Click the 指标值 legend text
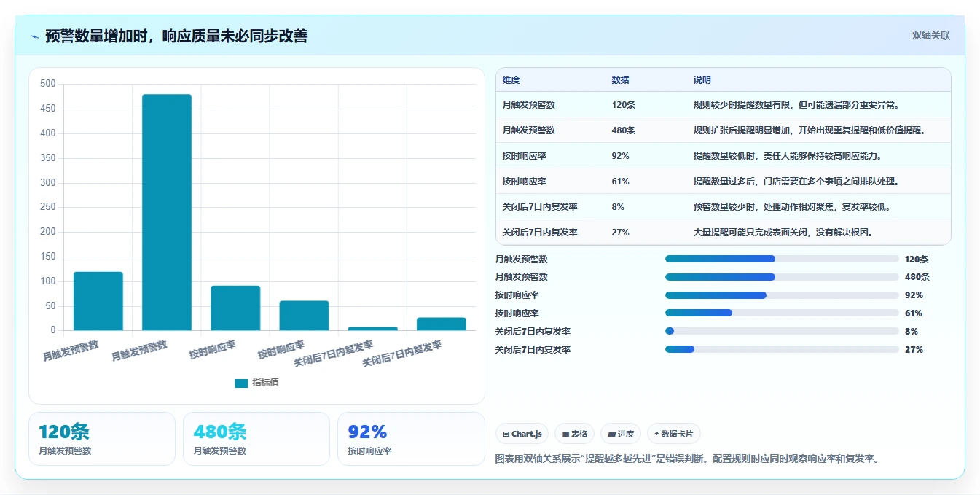Viewport: 980px width, 495px height. (x=265, y=383)
